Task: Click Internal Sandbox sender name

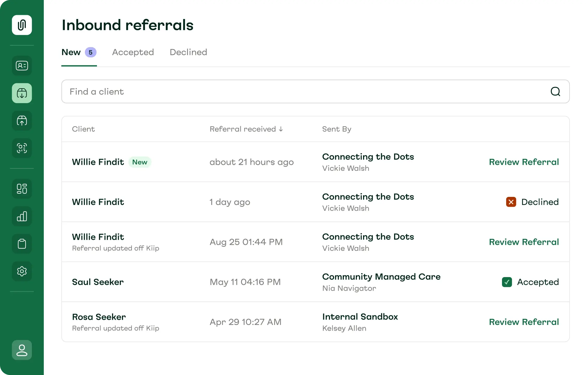Action: [360, 317]
